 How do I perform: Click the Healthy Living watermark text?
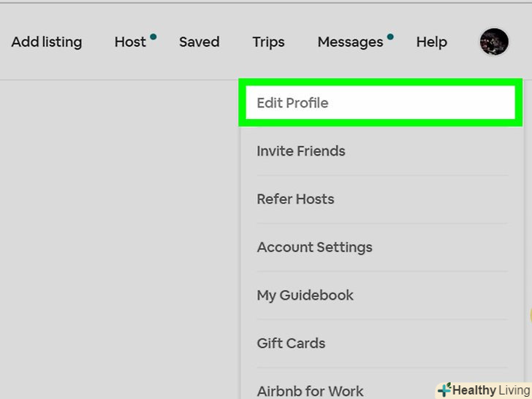pos(490,390)
